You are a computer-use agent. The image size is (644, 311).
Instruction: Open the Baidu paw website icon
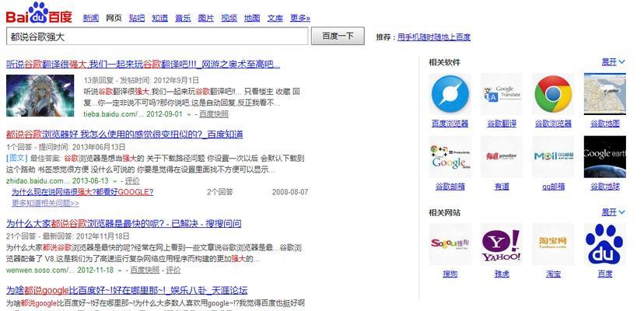click(x=604, y=244)
